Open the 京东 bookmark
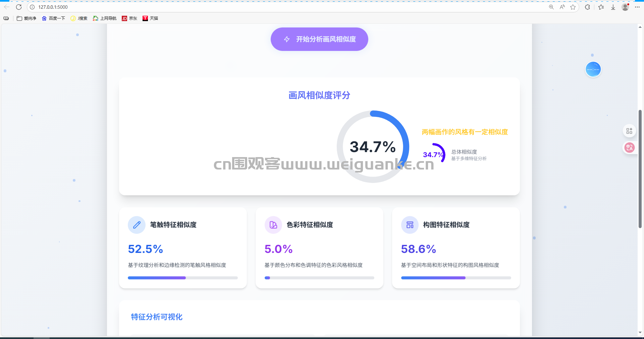This screenshot has height=339, width=644. tap(129, 18)
